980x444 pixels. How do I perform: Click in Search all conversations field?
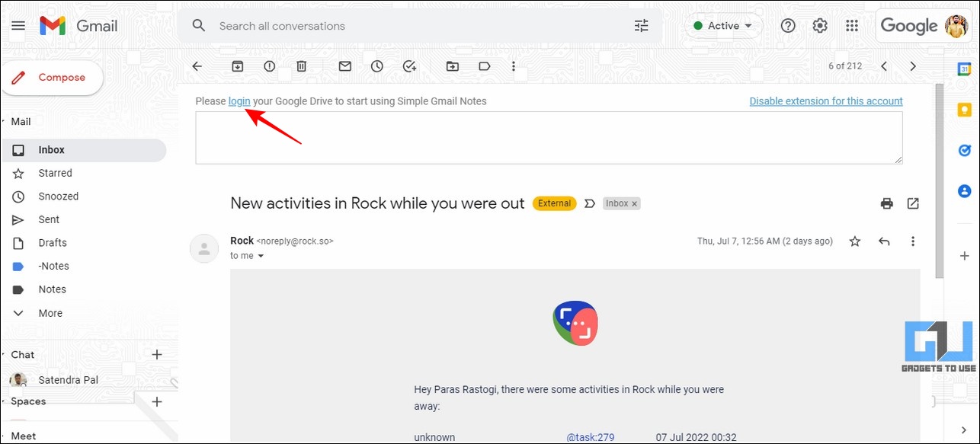coord(419,26)
